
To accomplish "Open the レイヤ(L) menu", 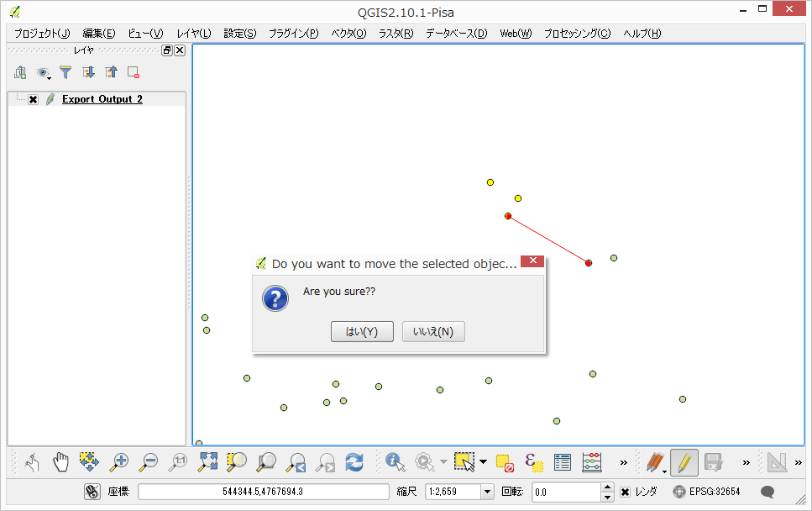I will pyautogui.click(x=194, y=33).
